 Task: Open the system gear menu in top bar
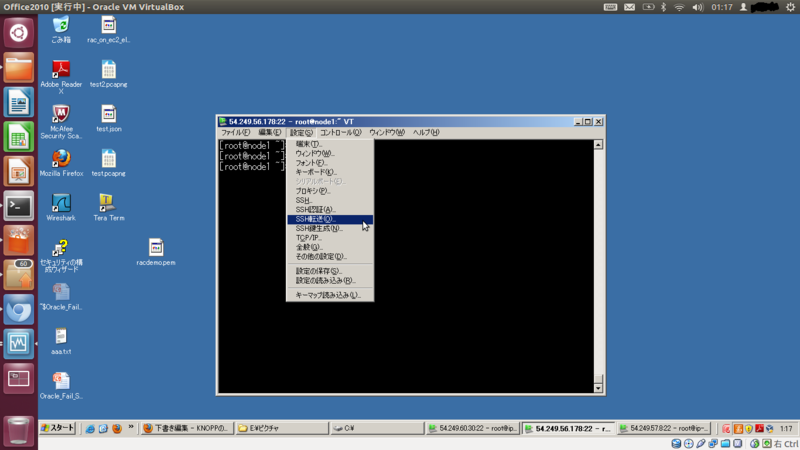pos(790,7)
